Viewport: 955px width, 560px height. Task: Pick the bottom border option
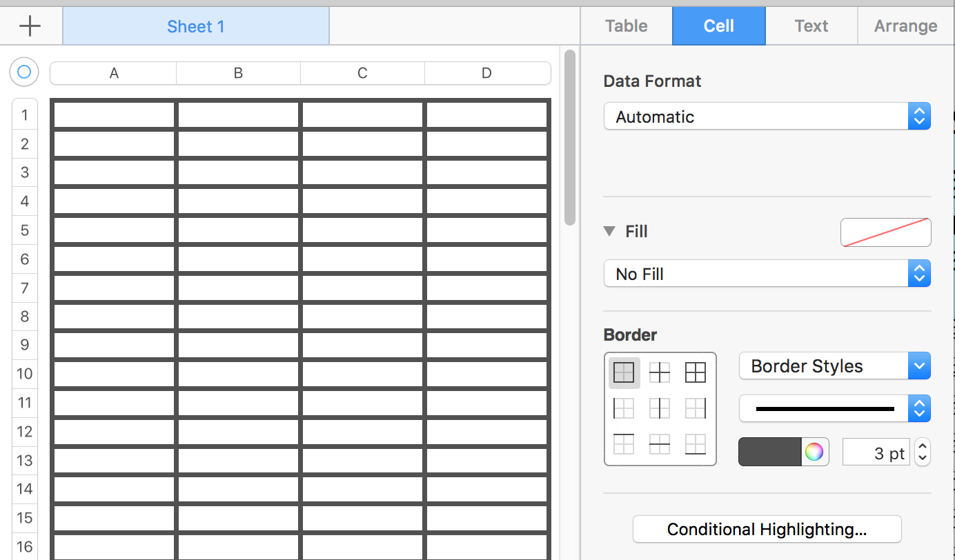pos(696,444)
